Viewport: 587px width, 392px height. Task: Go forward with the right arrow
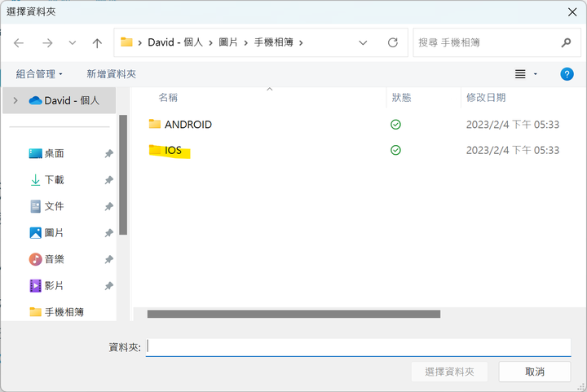tap(47, 43)
